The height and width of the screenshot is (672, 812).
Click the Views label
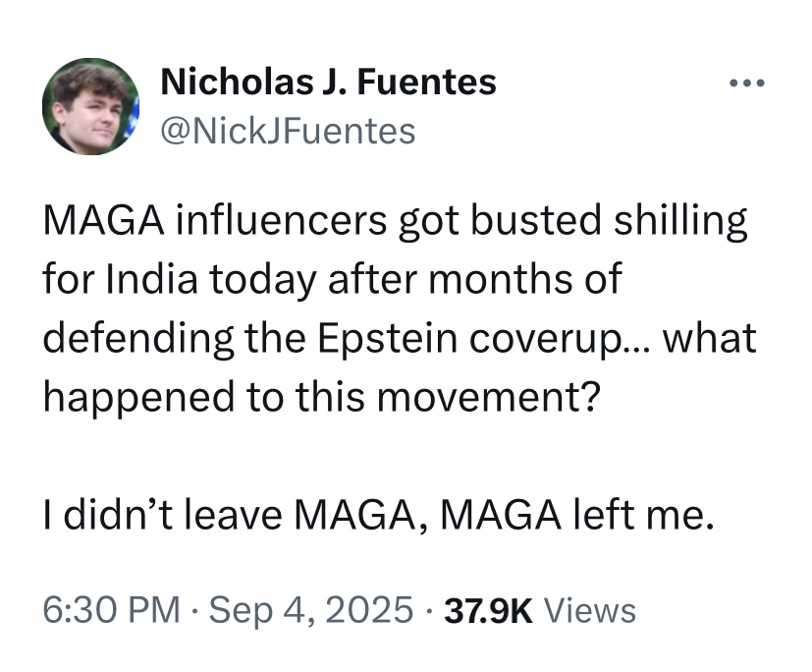[x=589, y=611]
